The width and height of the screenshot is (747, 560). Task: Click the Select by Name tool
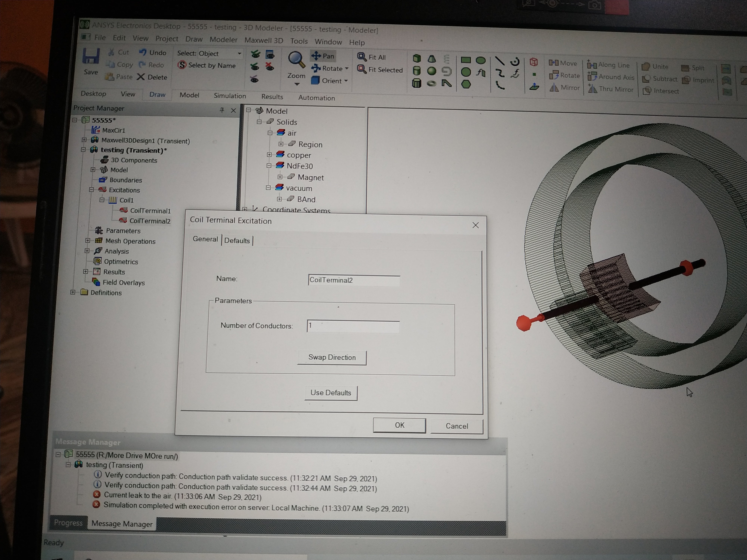tap(207, 65)
